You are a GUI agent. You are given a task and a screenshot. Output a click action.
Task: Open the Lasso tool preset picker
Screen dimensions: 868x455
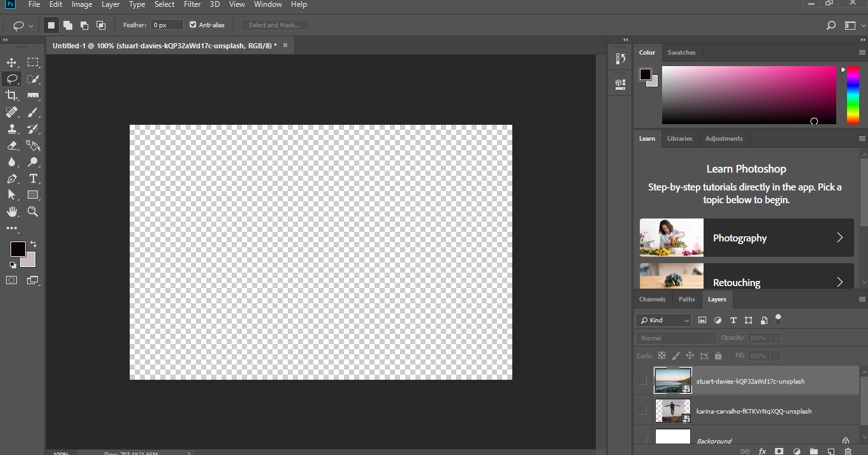pos(22,25)
